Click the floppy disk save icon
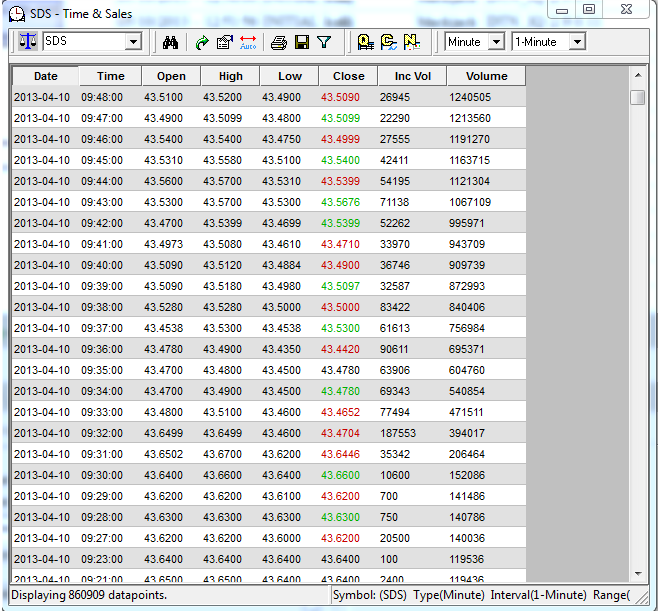658x613 pixels. [x=302, y=42]
